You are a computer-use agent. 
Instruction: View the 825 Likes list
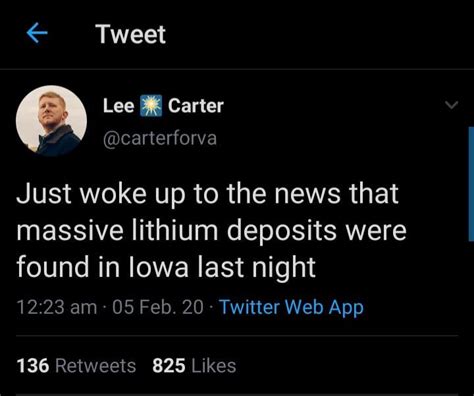(194, 365)
